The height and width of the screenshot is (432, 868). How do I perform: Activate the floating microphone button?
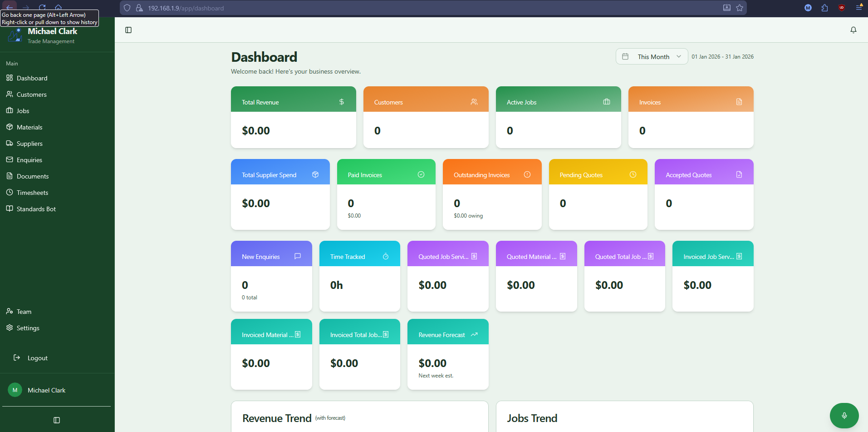pos(844,415)
